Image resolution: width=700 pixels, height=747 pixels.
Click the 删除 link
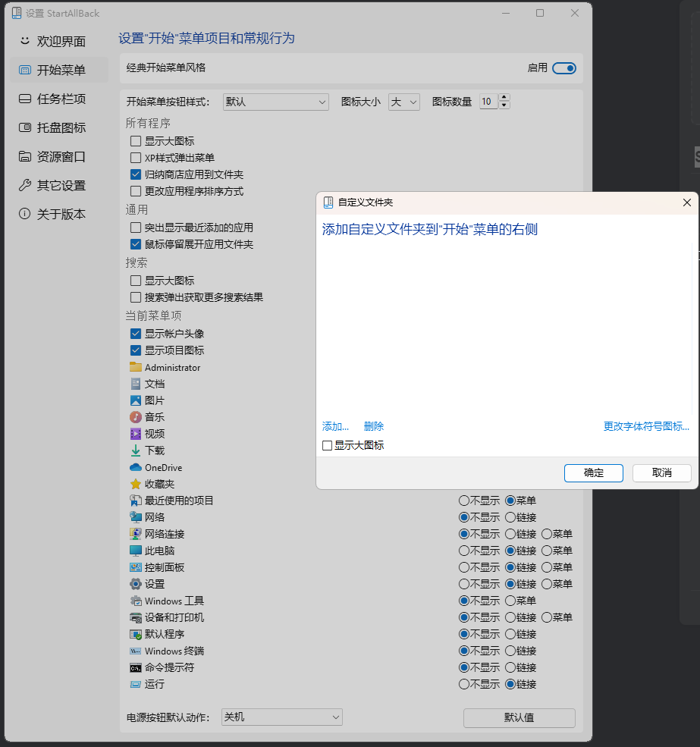374,426
